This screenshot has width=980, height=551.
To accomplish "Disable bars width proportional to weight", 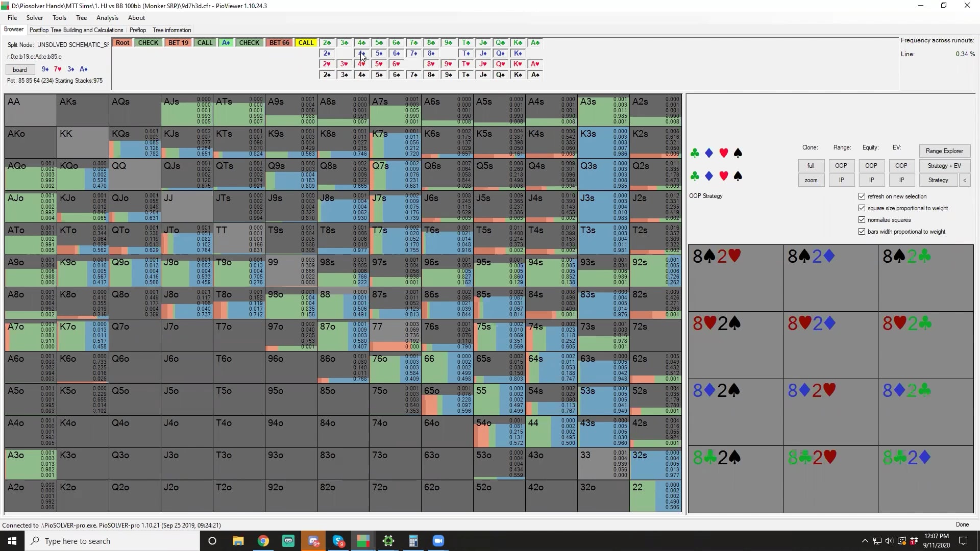I will (862, 232).
